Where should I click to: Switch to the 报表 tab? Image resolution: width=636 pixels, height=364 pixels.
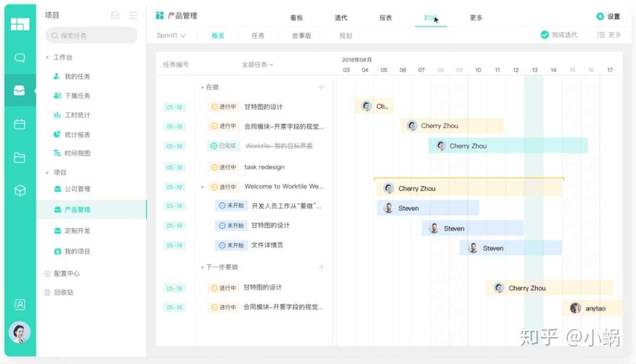coord(385,17)
